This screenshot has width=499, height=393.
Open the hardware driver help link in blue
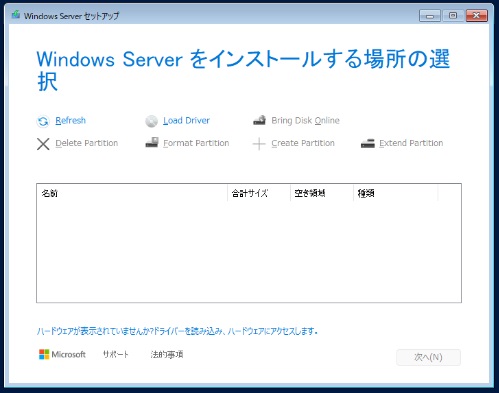(x=177, y=331)
